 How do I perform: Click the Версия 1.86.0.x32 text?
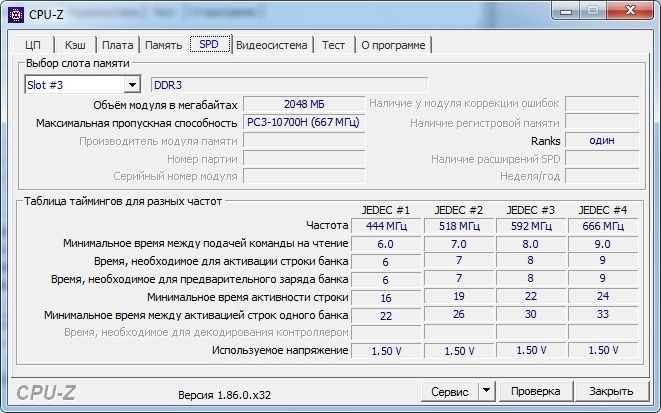pyautogui.click(x=224, y=395)
